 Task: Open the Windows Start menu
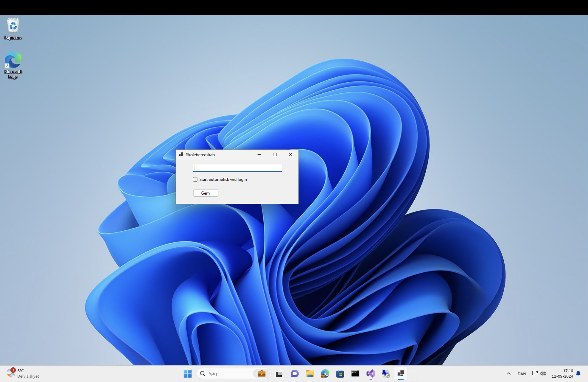(x=188, y=373)
